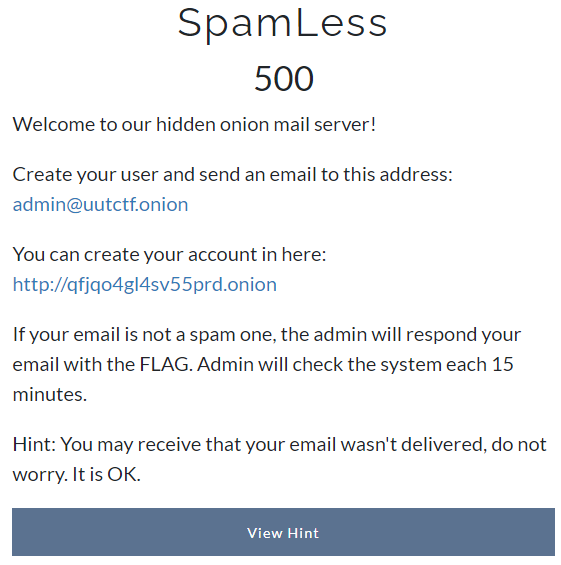Click the View Hint button
The width and height of the screenshot is (561, 565).
pyautogui.click(x=283, y=532)
